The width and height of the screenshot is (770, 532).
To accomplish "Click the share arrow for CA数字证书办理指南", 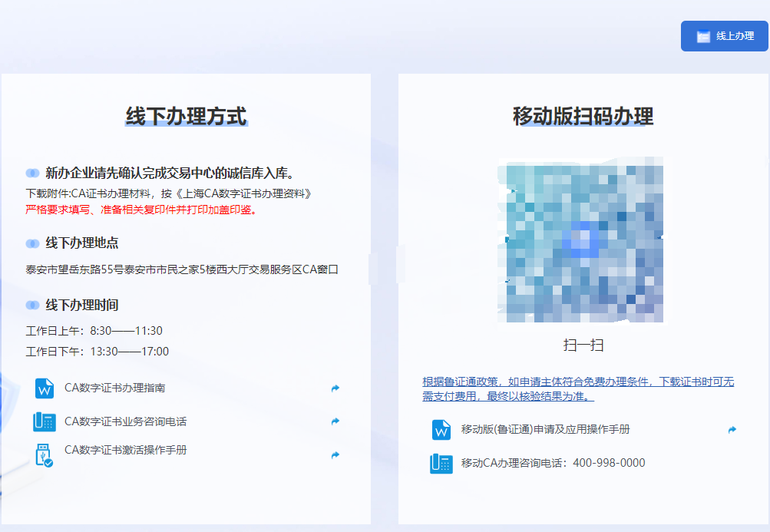I will (x=335, y=388).
